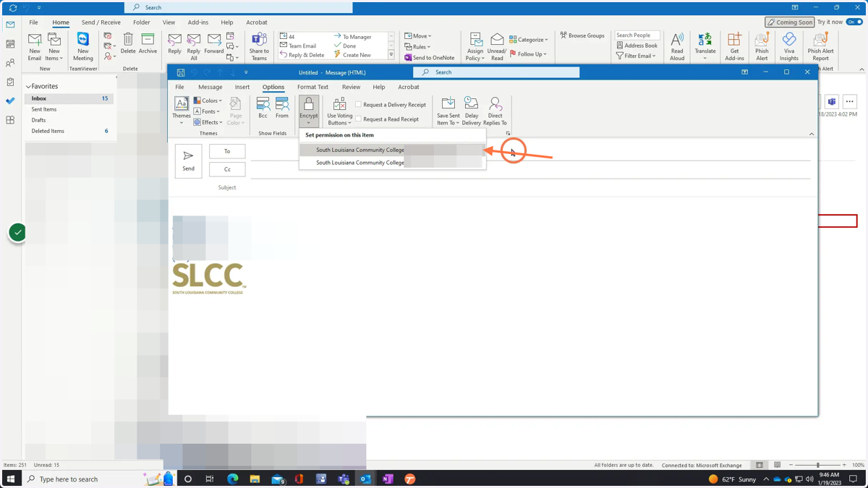Open the Themes gallery in message window
Screen dimensions: 868x488
click(182, 111)
